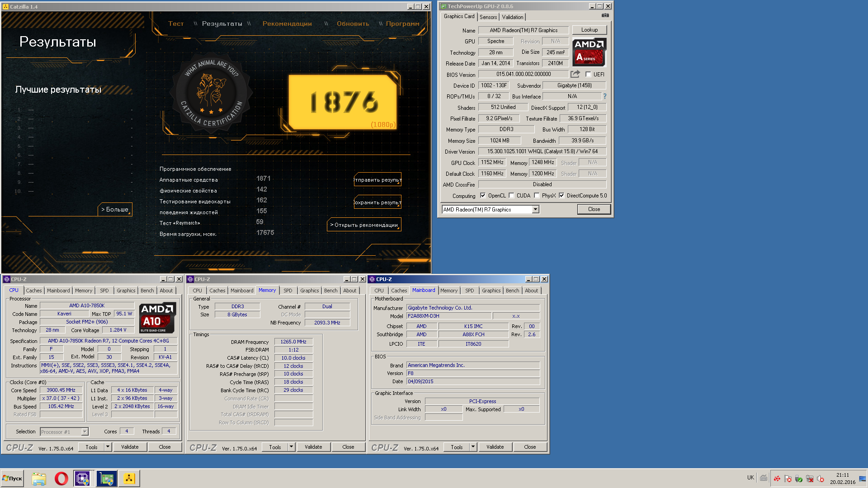Click the Bus Interface question mark icon

tap(604, 96)
